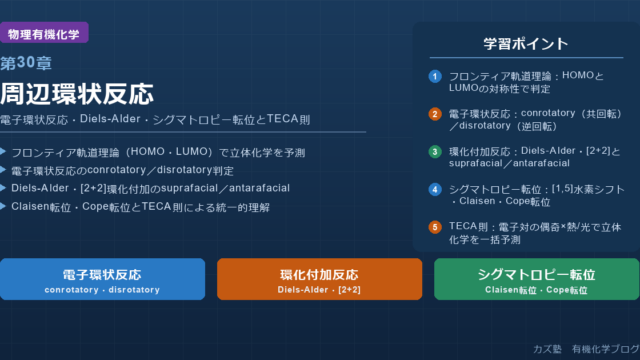Click bullet 電子環状反応のconrotatory／disrotatory判定
Screen dimensions: 640x360
click(x=122, y=170)
